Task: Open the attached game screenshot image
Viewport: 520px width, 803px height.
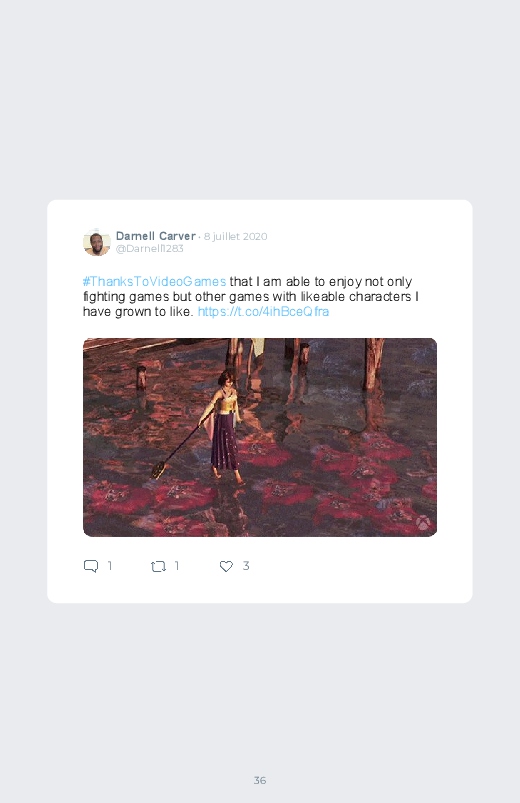Action: tap(260, 437)
